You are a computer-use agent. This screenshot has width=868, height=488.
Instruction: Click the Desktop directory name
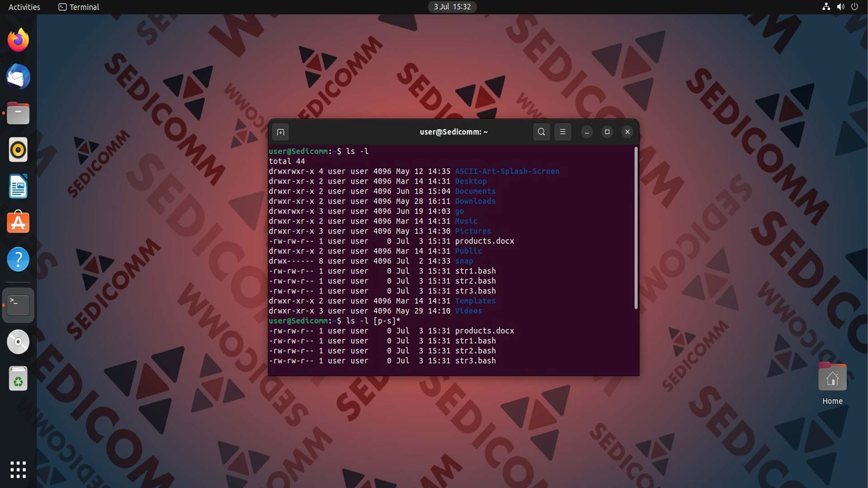(471, 181)
